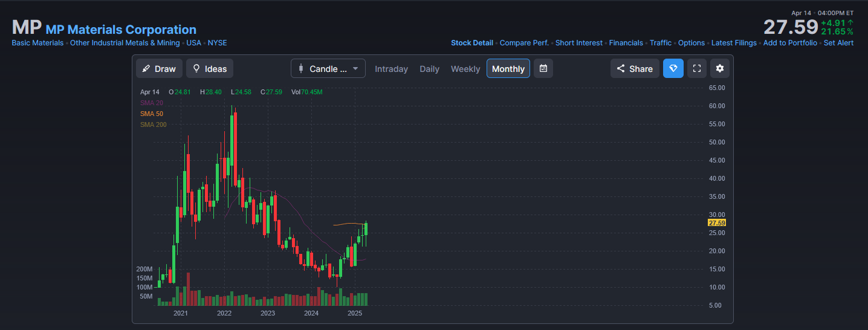Image resolution: width=868 pixels, height=330 pixels.
Task: Click the blue diamond premium icon
Action: click(673, 69)
